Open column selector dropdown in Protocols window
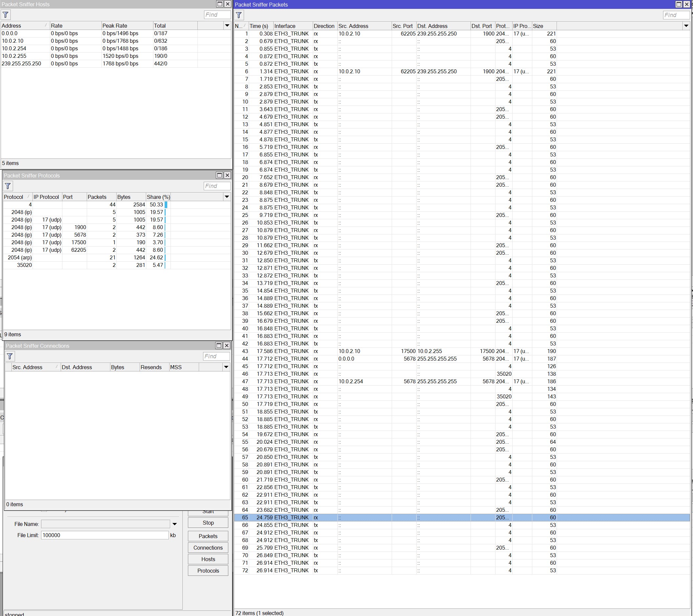This screenshot has height=616, width=693. (x=227, y=197)
